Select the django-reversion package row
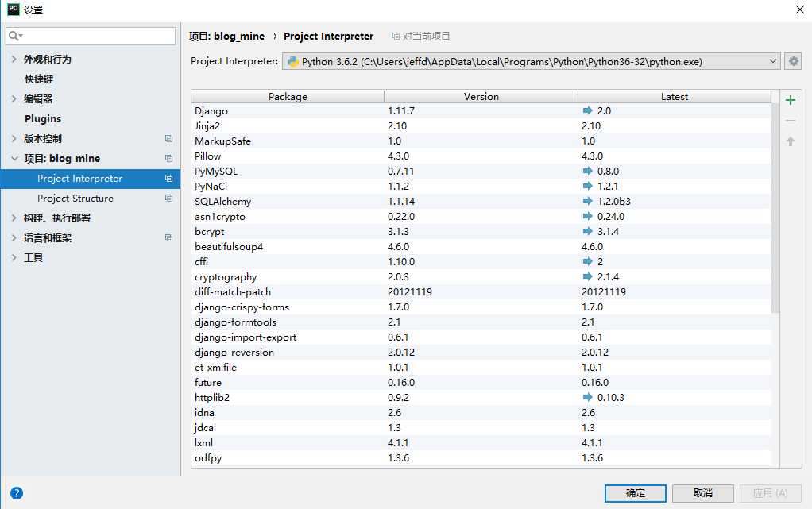Viewport: 812px width, 509px height. tap(481, 352)
